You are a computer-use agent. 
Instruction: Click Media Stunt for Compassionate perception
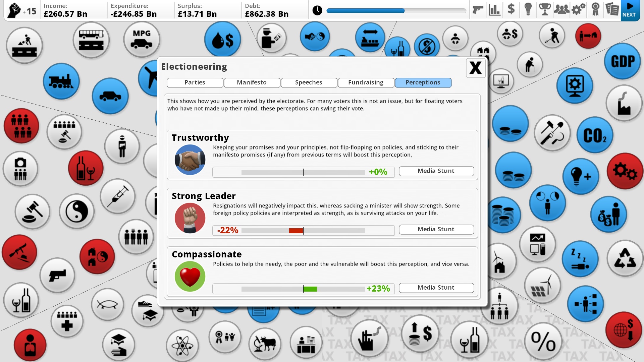(436, 287)
